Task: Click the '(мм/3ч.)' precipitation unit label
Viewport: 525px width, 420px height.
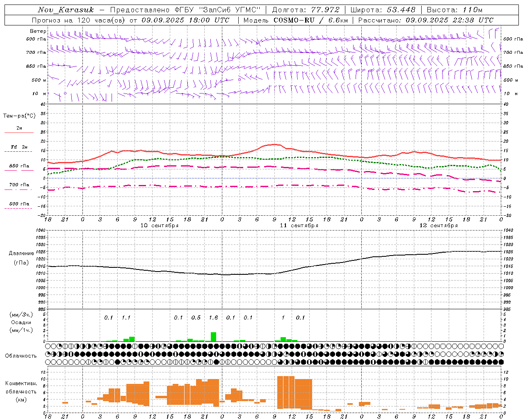Action: 21,315
